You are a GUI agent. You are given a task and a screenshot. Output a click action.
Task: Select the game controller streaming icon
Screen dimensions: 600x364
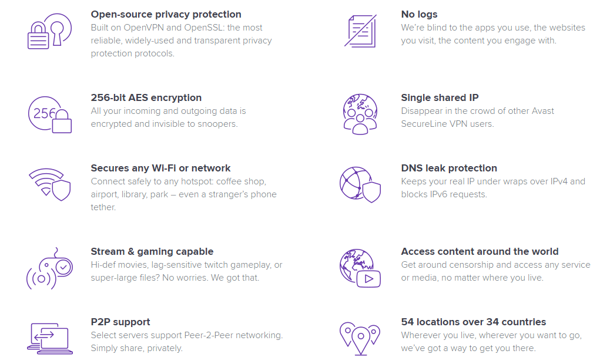(x=49, y=268)
